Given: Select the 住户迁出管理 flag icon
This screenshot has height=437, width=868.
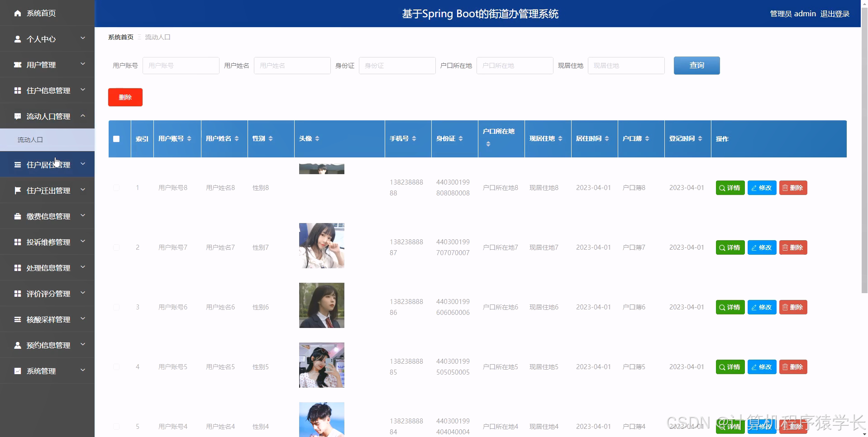Looking at the screenshot, I should coord(18,190).
